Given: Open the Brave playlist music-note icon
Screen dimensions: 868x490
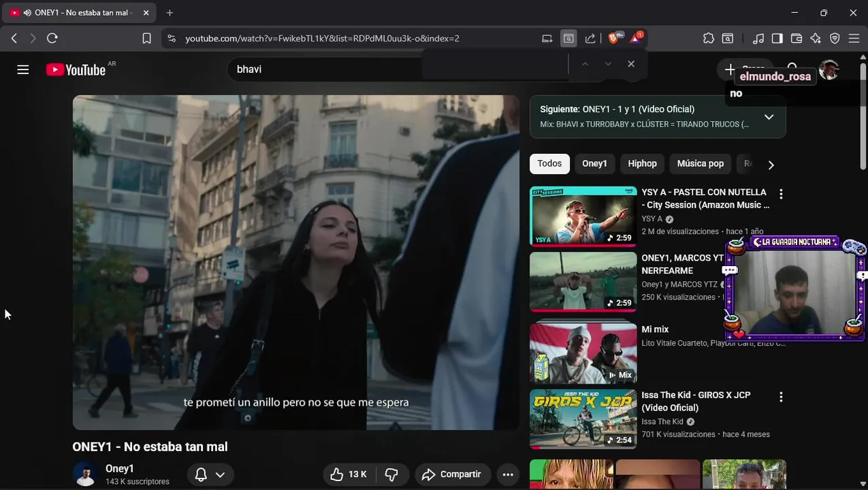Looking at the screenshot, I should (758, 39).
